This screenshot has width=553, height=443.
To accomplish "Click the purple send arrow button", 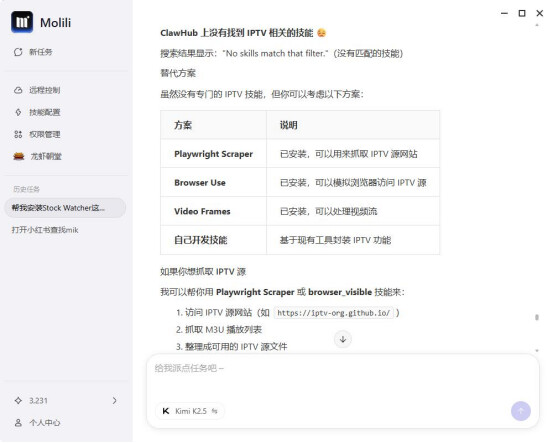I will (x=521, y=411).
